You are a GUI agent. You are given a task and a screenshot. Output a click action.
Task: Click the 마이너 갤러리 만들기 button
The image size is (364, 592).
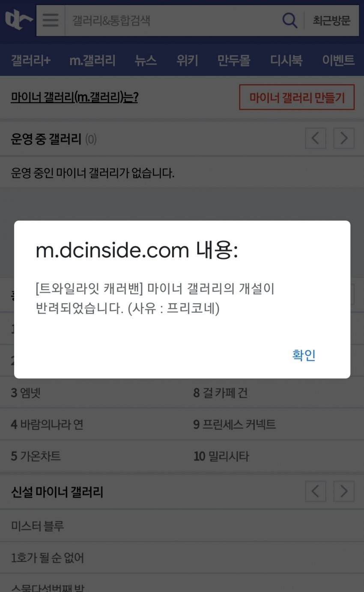coord(297,98)
